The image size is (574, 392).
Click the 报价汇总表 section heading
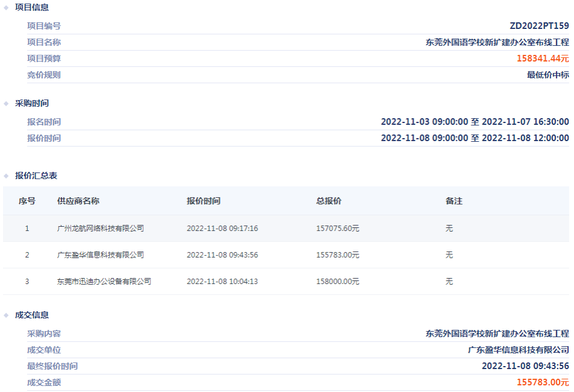pos(36,175)
